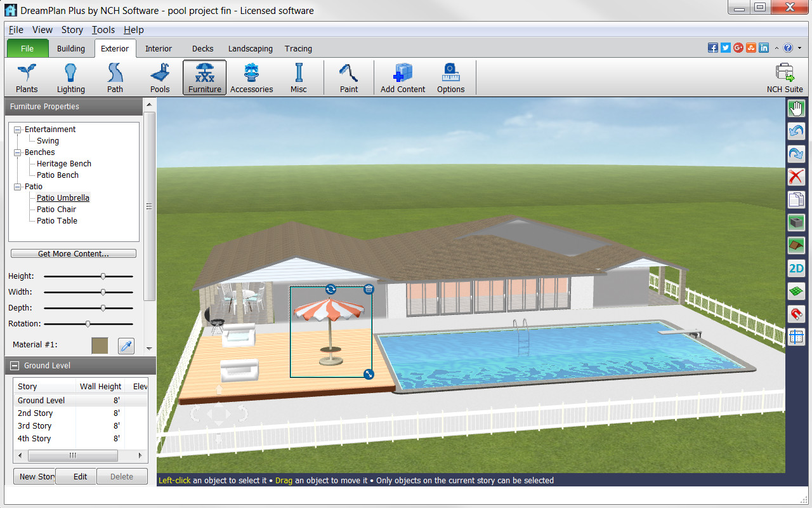The width and height of the screenshot is (812, 508).
Task: Adjust the Rotation slider
Action: [88, 323]
